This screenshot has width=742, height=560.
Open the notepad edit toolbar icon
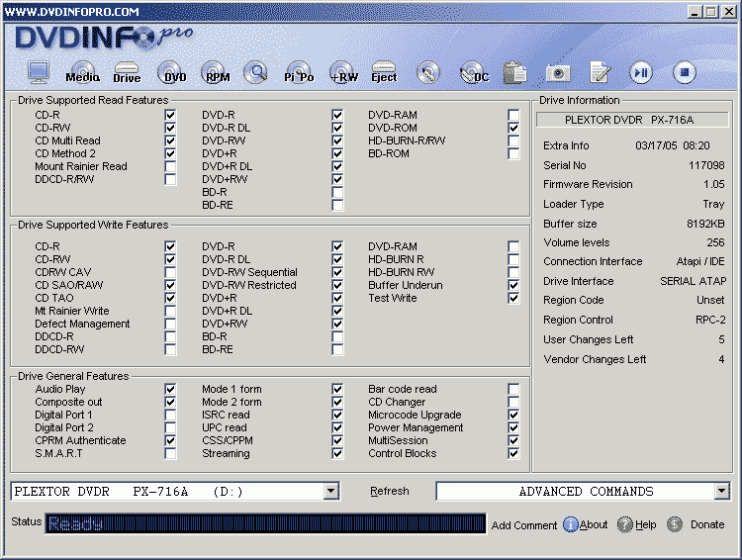601,72
